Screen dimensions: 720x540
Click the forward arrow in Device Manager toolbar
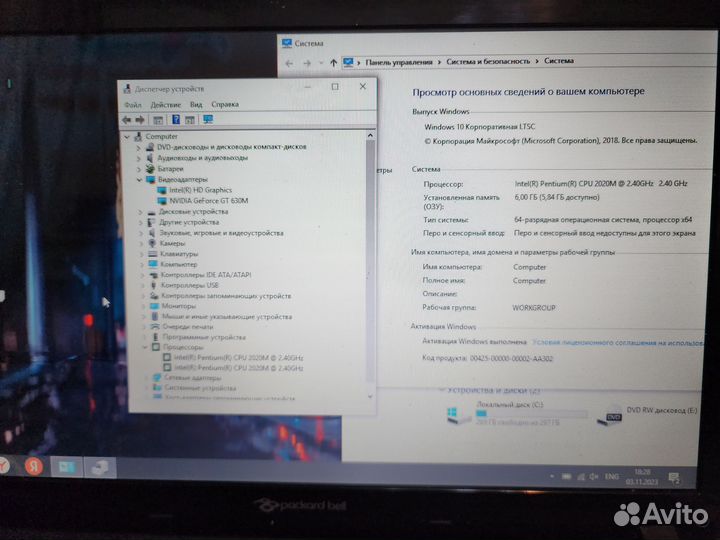point(140,120)
